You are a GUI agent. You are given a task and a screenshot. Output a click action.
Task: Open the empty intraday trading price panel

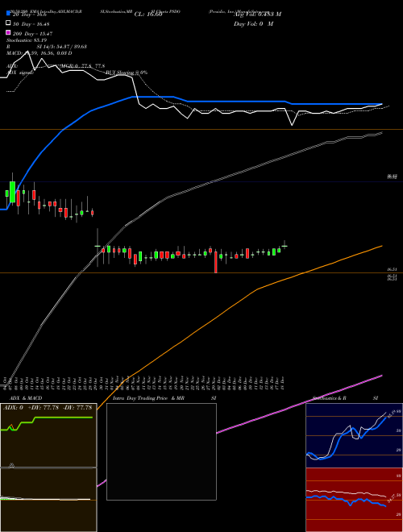click(x=161, y=451)
